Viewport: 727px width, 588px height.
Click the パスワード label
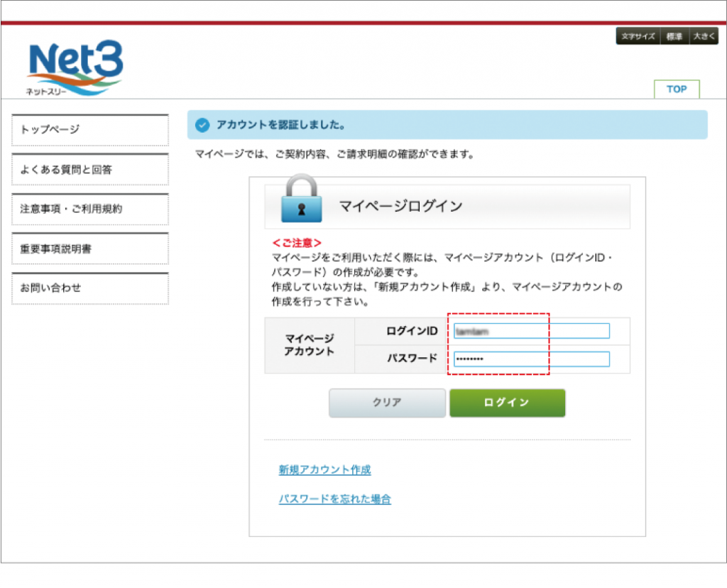412,359
